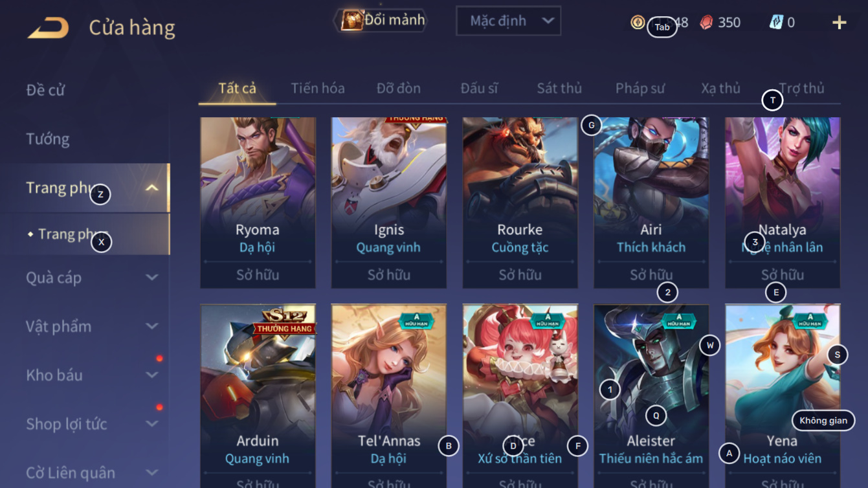Expand the Vật phẩm sidebar section
Screen dimensions: 868x488
click(x=151, y=326)
